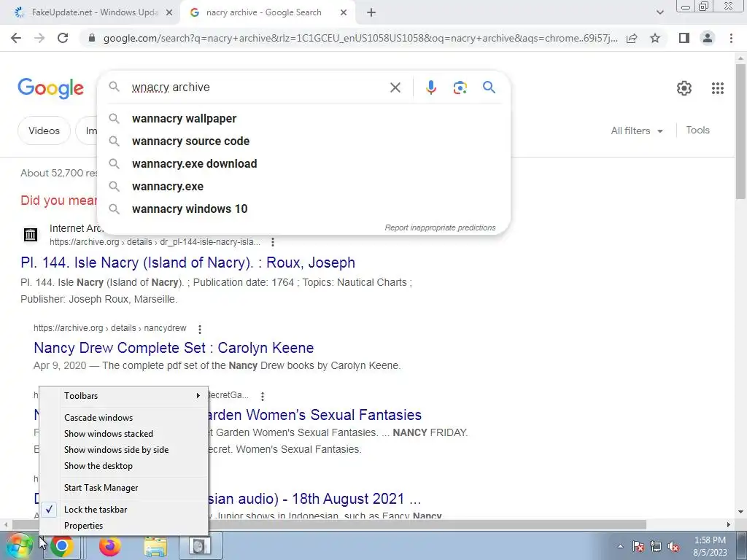Click the lock icon in the address bar
This screenshot has width=747, height=560.
click(92, 38)
